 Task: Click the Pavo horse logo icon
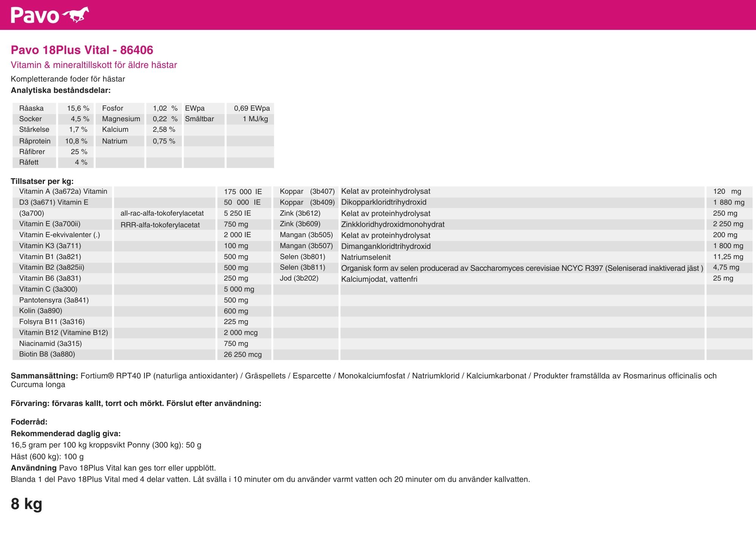coord(76,15)
